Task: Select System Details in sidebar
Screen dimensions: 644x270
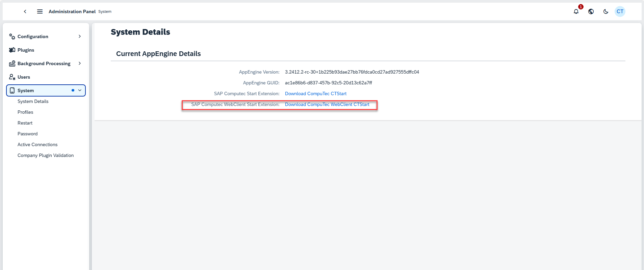Action: tap(33, 101)
